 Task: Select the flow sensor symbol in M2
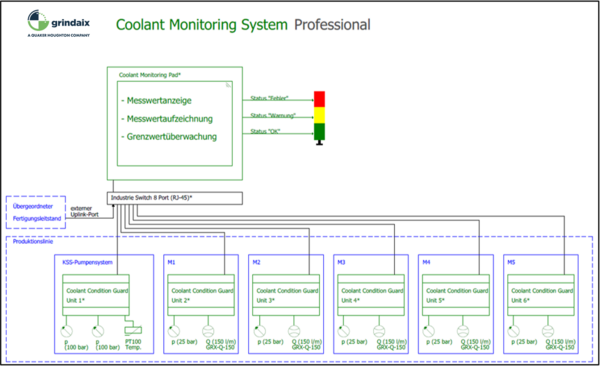[x=294, y=331]
